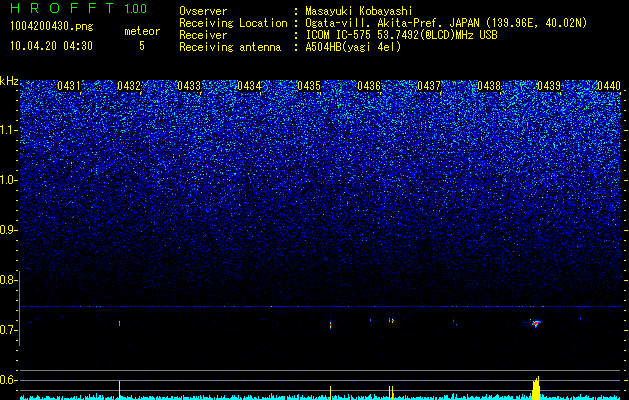Click the 0440 time marker
This screenshot has height=400, width=629.
point(609,86)
